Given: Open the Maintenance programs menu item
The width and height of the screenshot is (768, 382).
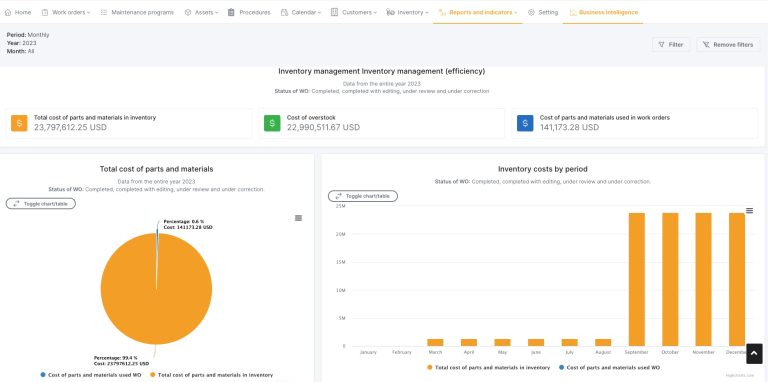Looking at the screenshot, I should [x=137, y=12].
